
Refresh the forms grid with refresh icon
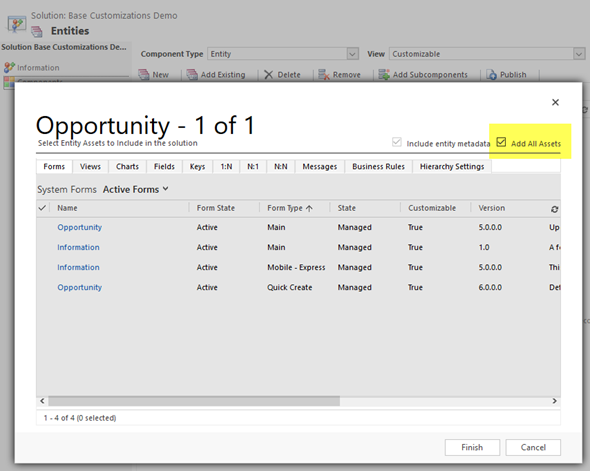(x=554, y=209)
